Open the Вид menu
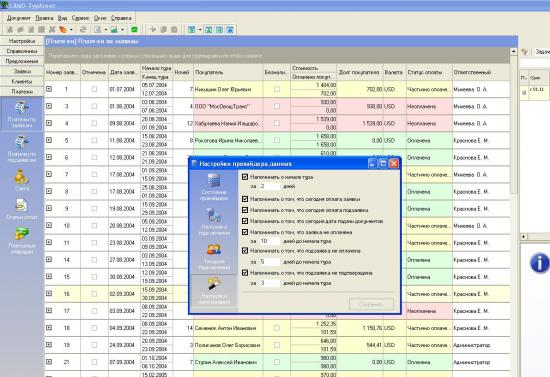Viewport: 550px width, 377px height. [x=62, y=18]
